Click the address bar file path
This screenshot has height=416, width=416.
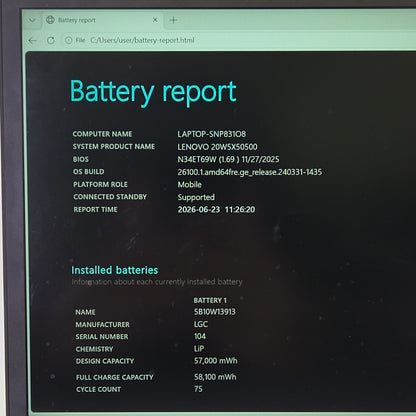tap(142, 40)
